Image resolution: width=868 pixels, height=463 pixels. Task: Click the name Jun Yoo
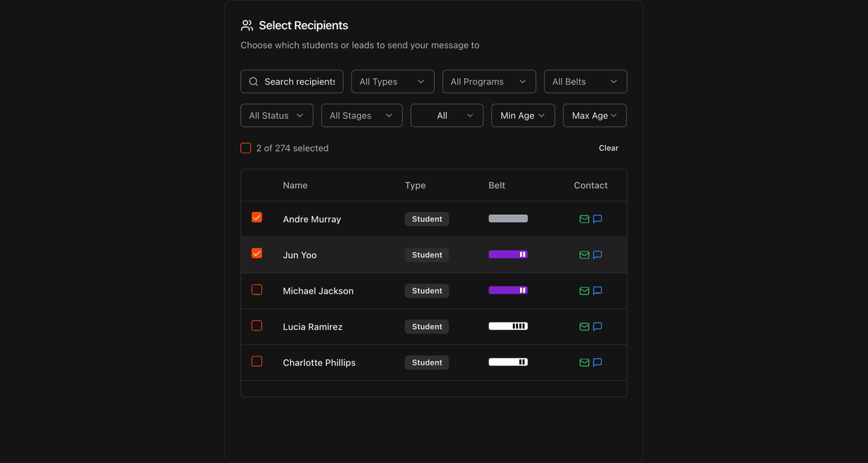click(x=299, y=255)
